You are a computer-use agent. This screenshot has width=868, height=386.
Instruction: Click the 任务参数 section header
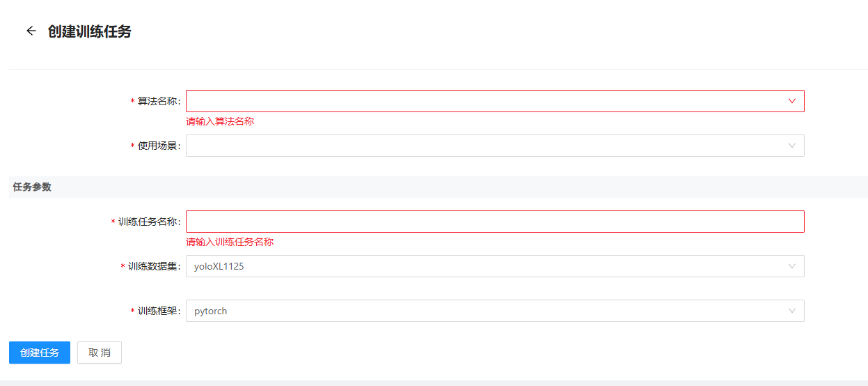[x=32, y=187]
